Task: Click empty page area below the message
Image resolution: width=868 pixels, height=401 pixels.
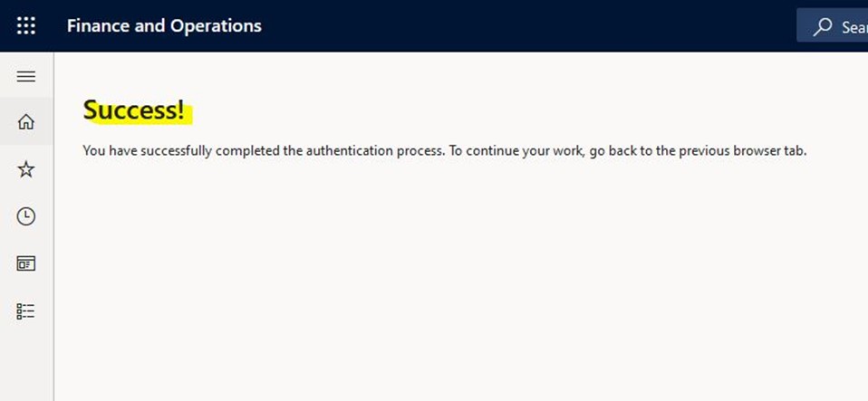Action: click(x=459, y=277)
